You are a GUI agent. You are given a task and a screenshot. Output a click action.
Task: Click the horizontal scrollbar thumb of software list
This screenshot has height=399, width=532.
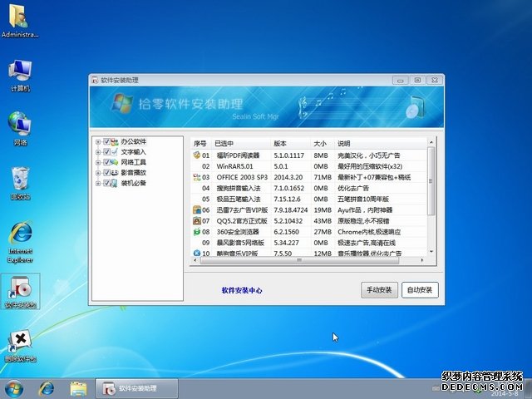coord(299,260)
